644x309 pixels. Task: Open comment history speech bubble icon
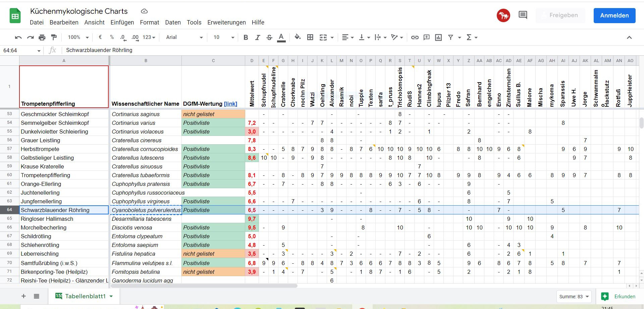click(x=523, y=15)
